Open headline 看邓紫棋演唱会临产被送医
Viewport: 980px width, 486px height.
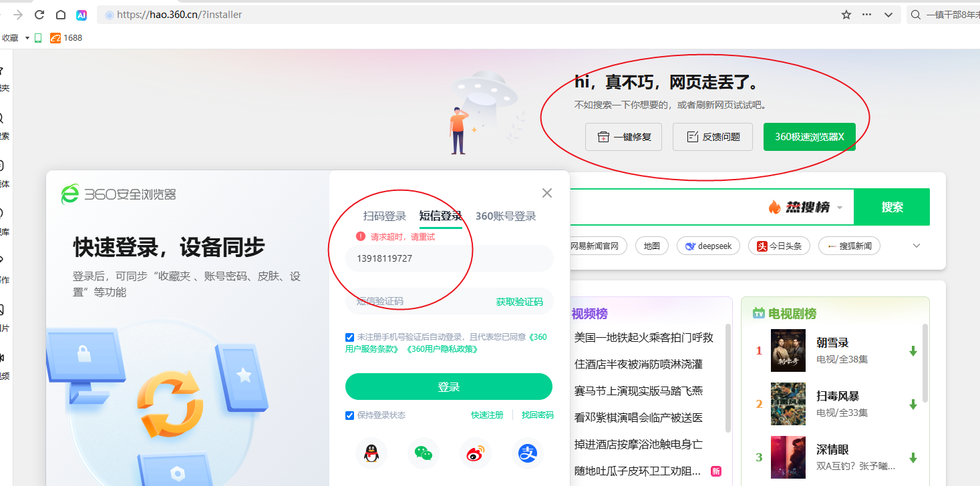pos(639,418)
